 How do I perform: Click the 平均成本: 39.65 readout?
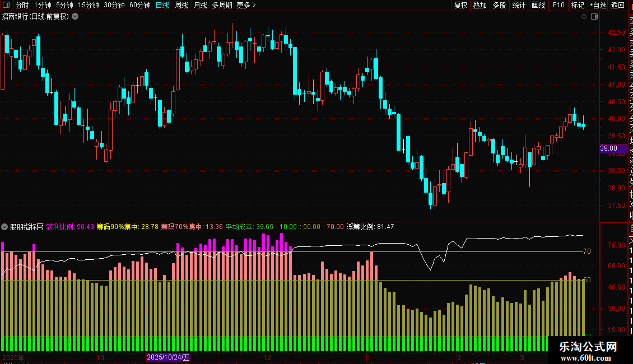pyautogui.click(x=249, y=227)
